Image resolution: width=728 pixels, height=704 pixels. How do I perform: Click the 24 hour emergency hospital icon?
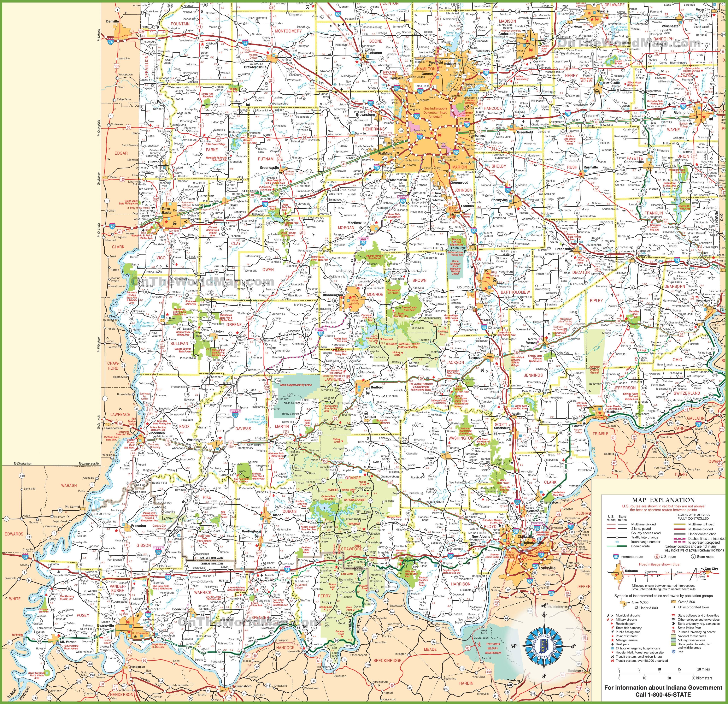pyautogui.click(x=613, y=648)
